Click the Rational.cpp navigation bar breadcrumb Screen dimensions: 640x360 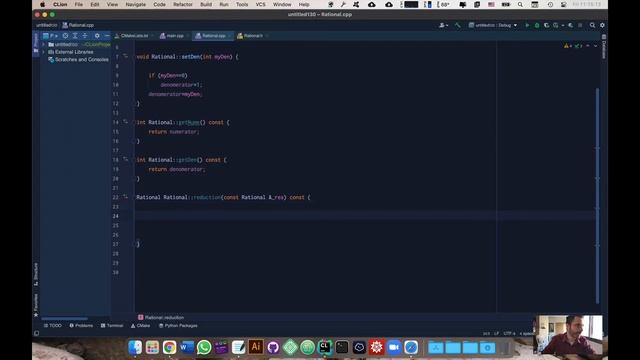pos(78,25)
